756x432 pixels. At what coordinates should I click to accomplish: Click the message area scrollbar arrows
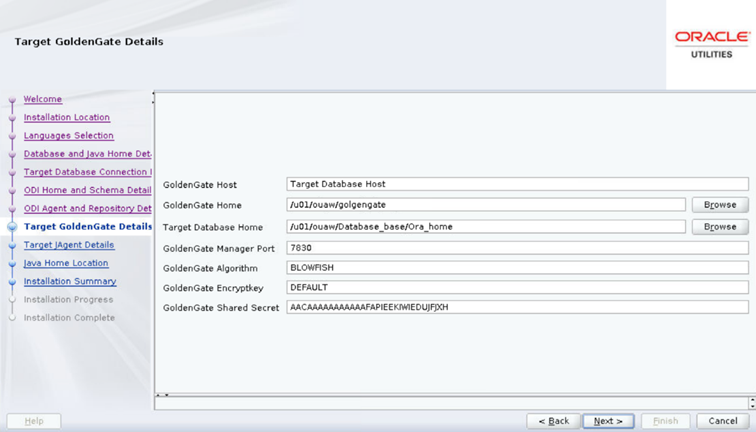click(752, 403)
